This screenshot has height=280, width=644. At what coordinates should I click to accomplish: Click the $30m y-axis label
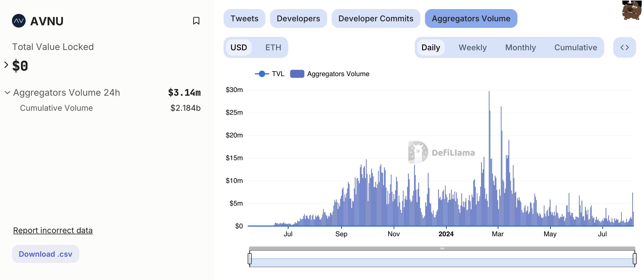tap(234, 90)
